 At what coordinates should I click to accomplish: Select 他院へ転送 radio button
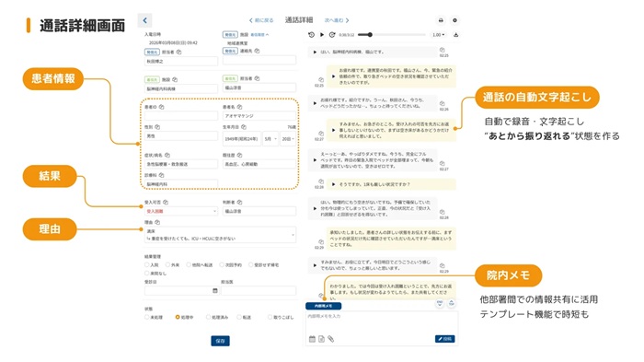click(189, 265)
